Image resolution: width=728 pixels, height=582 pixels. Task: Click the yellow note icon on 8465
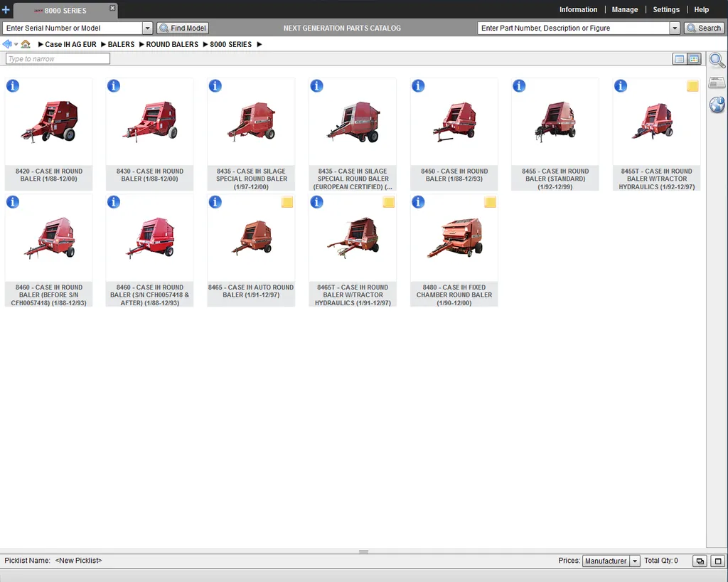(x=287, y=202)
